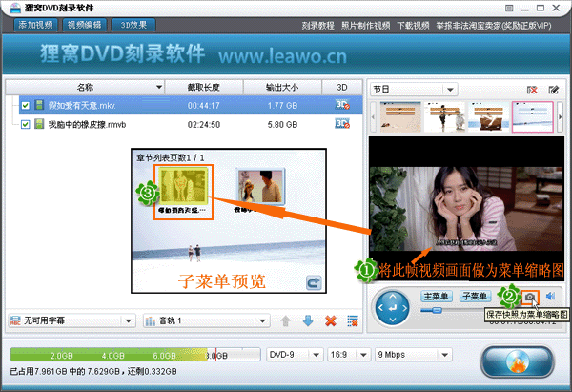Click the 3D icon for 假如爱有天意.mkv
This screenshot has height=392, width=572.
342,105
